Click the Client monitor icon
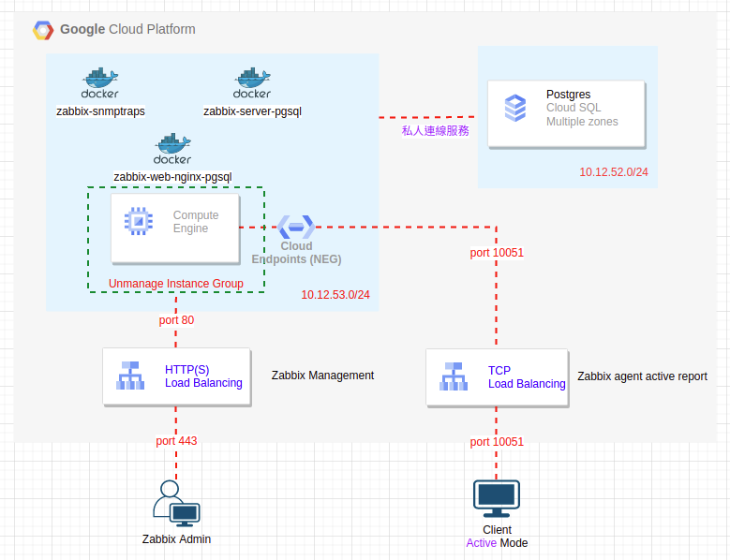 tap(497, 498)
